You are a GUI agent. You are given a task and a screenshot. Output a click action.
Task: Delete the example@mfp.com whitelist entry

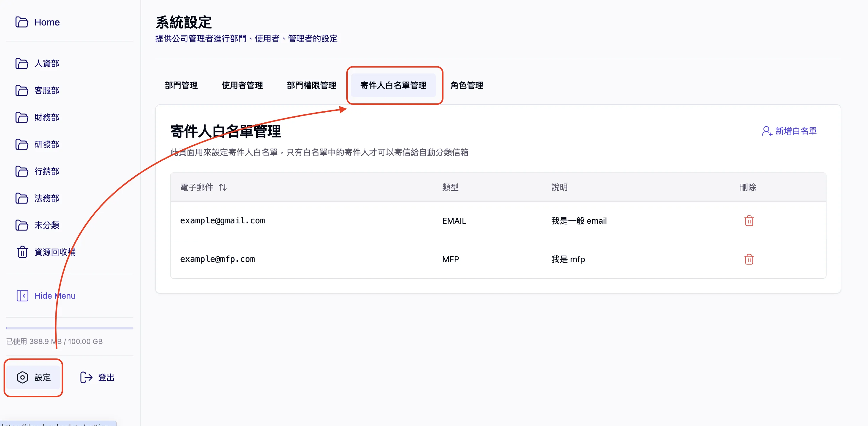tap(749, 259)
